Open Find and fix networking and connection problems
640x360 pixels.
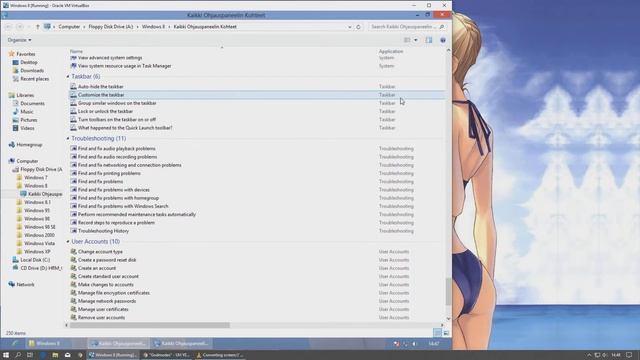[130, 165]
